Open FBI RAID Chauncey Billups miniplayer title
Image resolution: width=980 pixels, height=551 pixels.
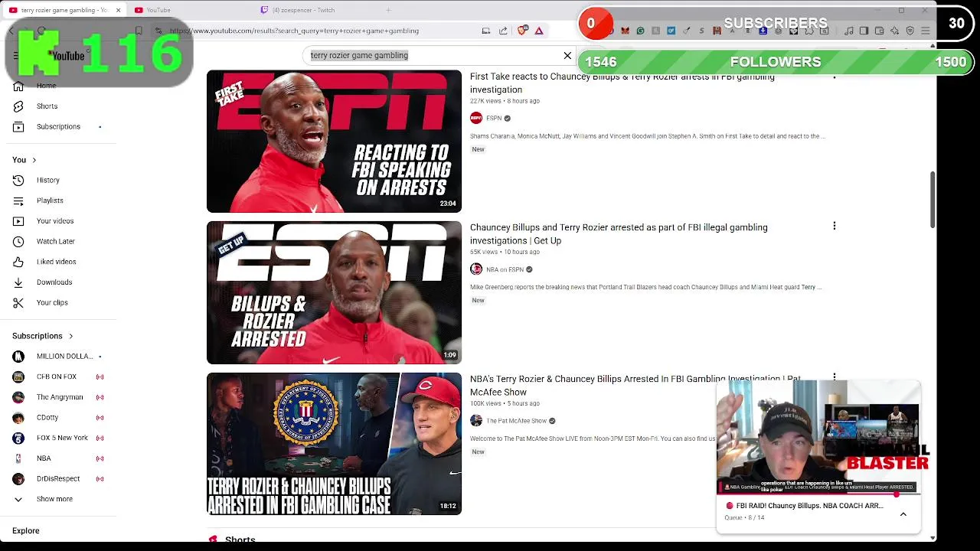(x=809, y=506)
